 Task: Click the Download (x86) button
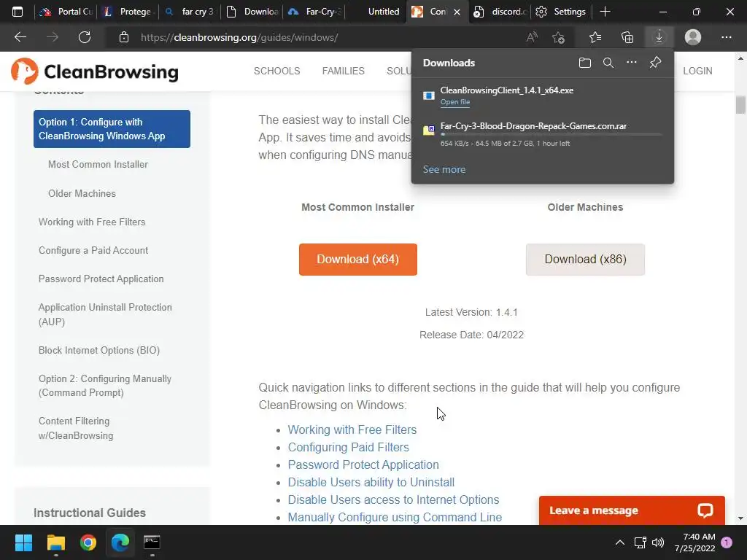[585, 260]
